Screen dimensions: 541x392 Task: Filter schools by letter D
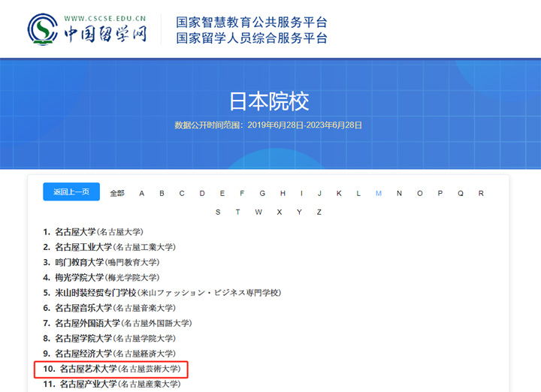202,194
